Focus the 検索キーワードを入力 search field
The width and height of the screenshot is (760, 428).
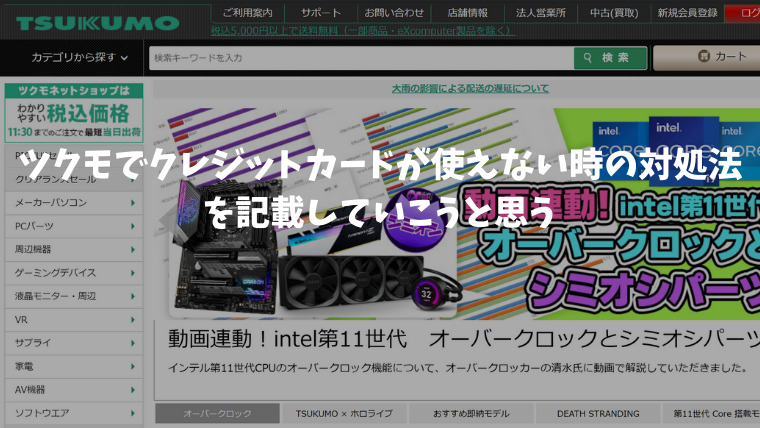coord(361,58)
